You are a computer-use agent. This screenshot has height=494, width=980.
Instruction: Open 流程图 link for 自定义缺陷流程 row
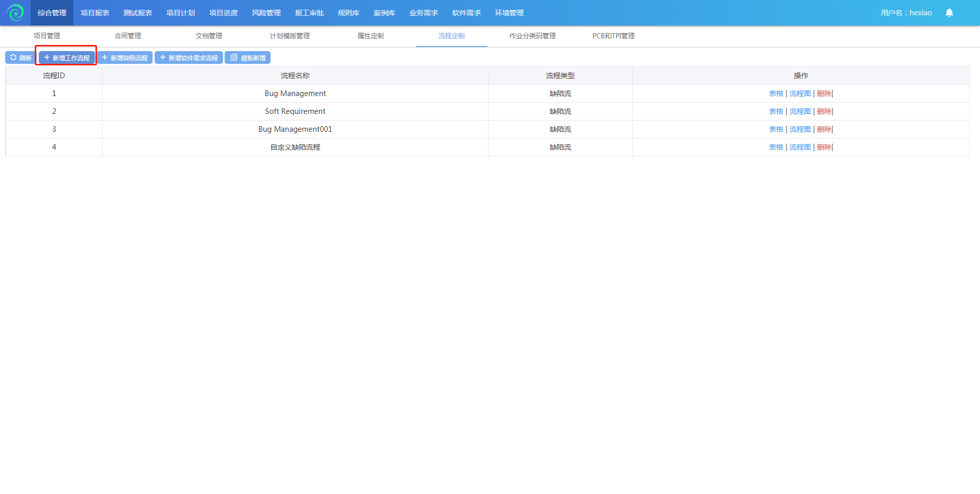tap(800, 147)
